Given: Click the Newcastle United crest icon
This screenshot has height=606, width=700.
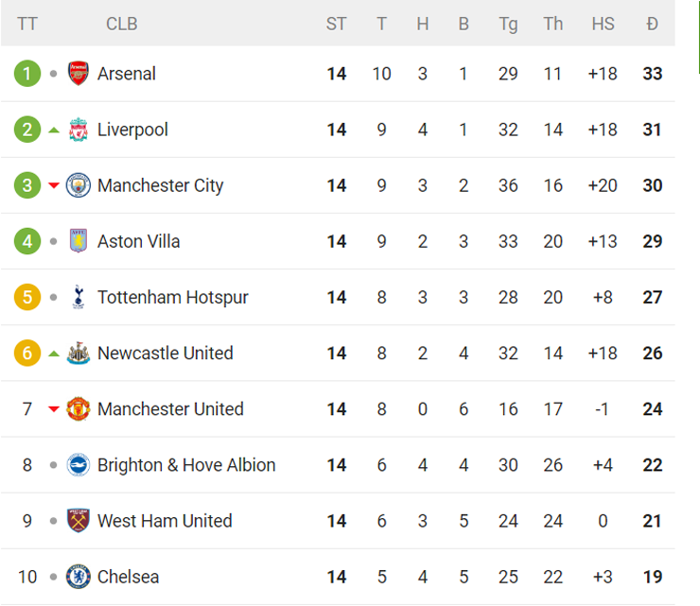Looking at the screenshot, I should click(79, 353).
